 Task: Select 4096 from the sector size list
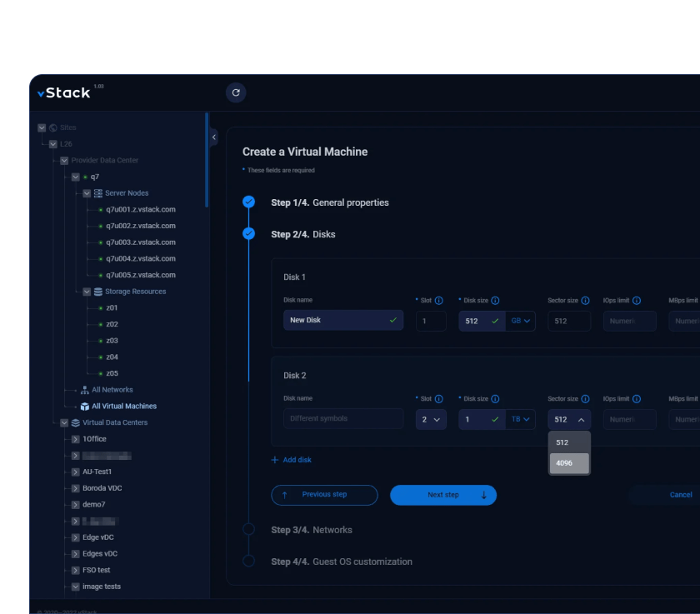pos(568,463)
